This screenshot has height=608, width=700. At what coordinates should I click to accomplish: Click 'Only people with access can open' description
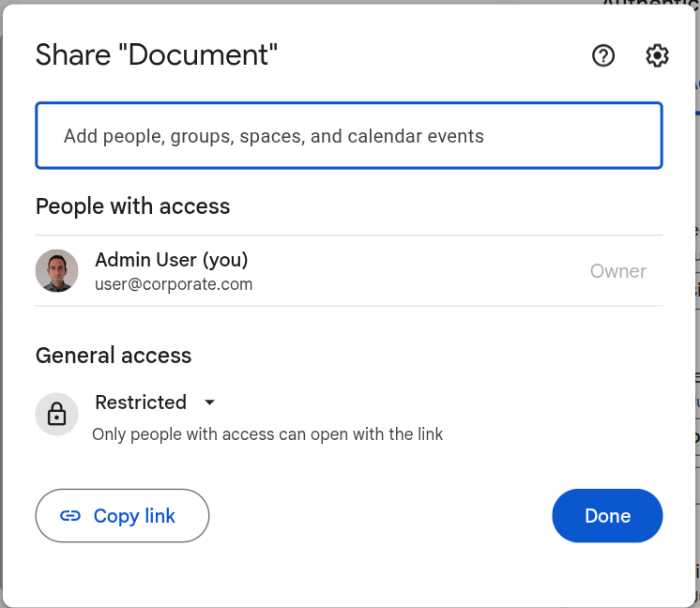[x=267, y=434]
